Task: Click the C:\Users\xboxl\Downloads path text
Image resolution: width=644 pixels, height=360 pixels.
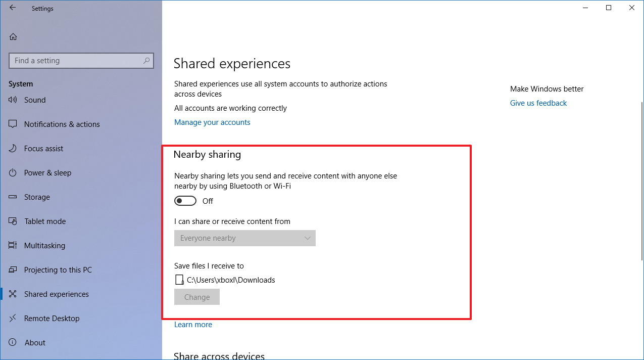Action: tap(231, 280)
